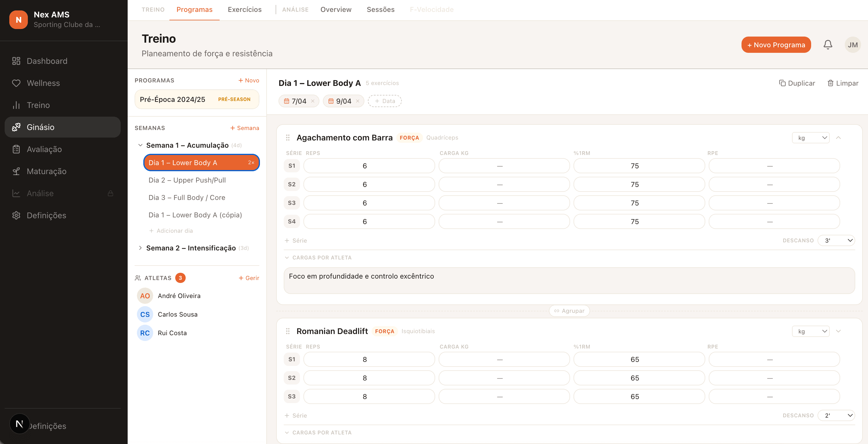Image resolution: width=868 pixels, height=444 pixels.
Task: Grab the Romanian Deadlift drag handle
Action: [287, 331]
